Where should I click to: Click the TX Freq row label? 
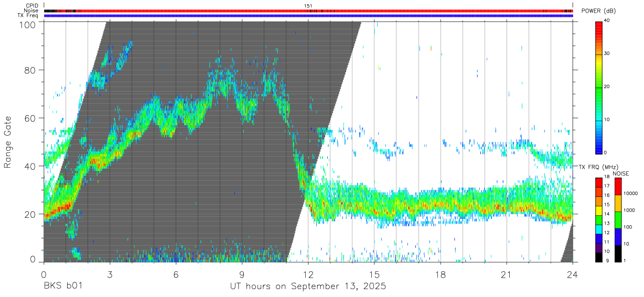pos(28,16)
